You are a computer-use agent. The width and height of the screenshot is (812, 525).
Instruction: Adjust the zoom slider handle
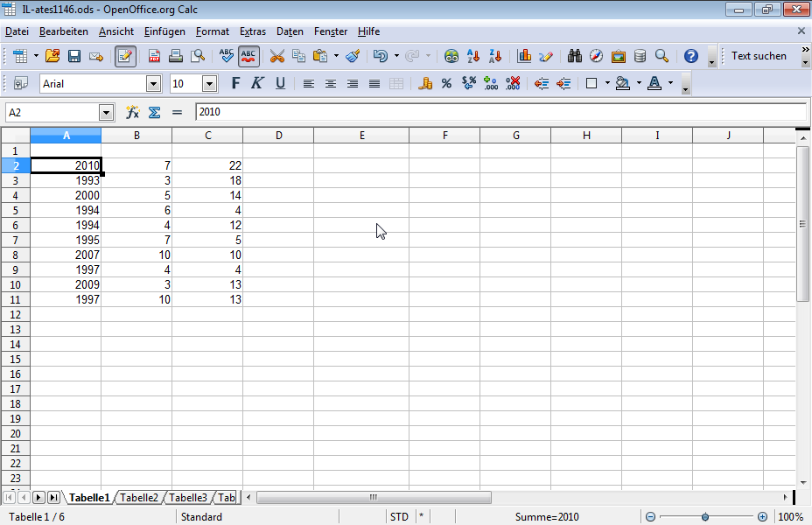704,517
